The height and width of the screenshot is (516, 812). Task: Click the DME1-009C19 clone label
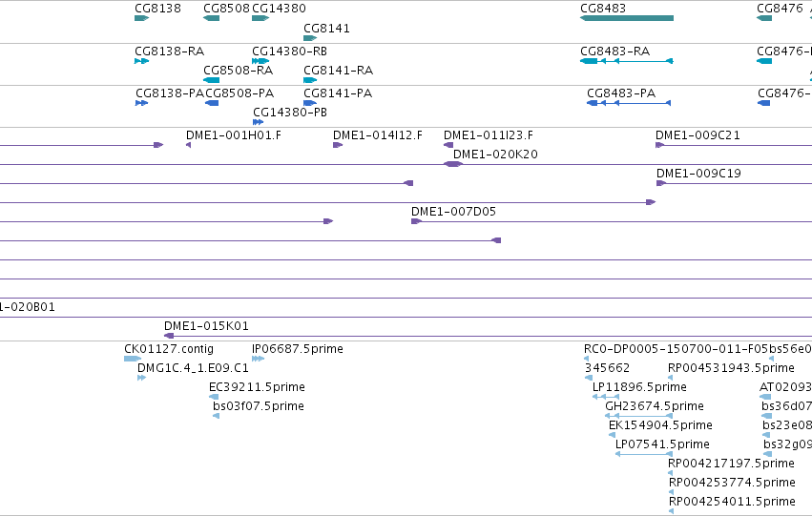tap(698, 174)
